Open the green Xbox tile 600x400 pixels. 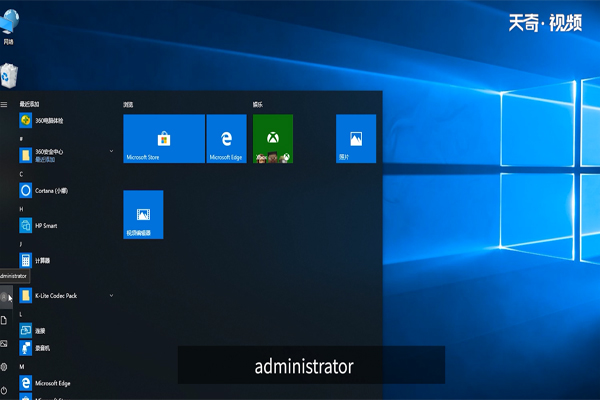[x=273, y=139]
